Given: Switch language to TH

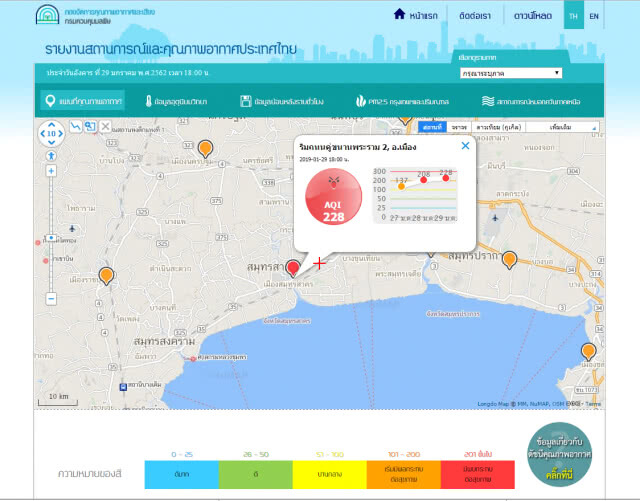Looking at the screenshot, I should pyautogui.click(x=573, y=15).
